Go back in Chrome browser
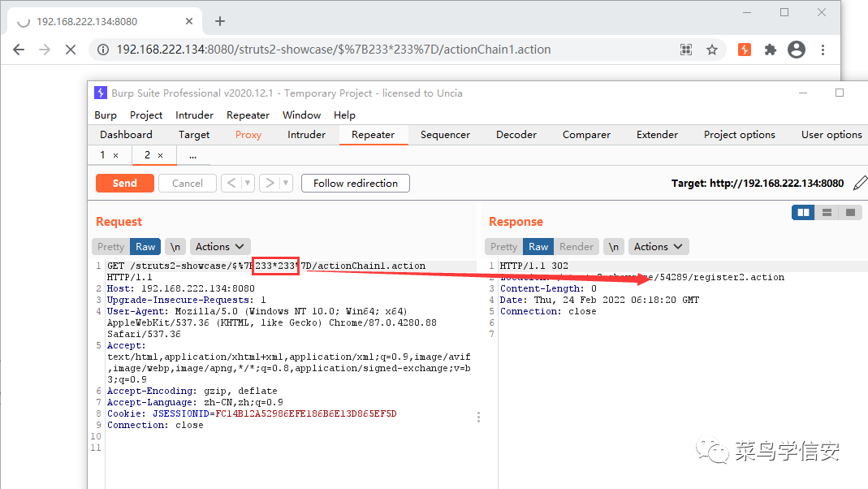868x489 pixels. 19,50
